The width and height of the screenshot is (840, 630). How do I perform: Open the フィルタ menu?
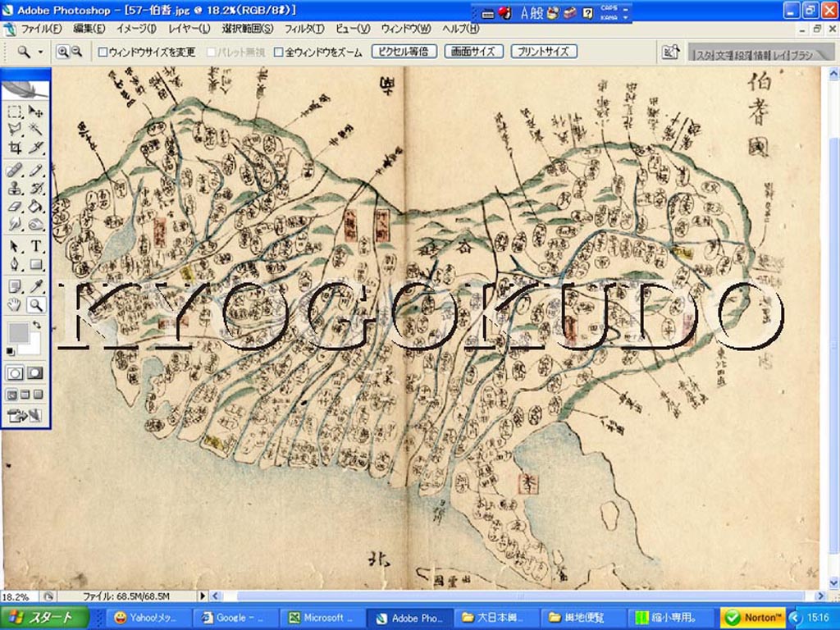[x=304, y=29]
